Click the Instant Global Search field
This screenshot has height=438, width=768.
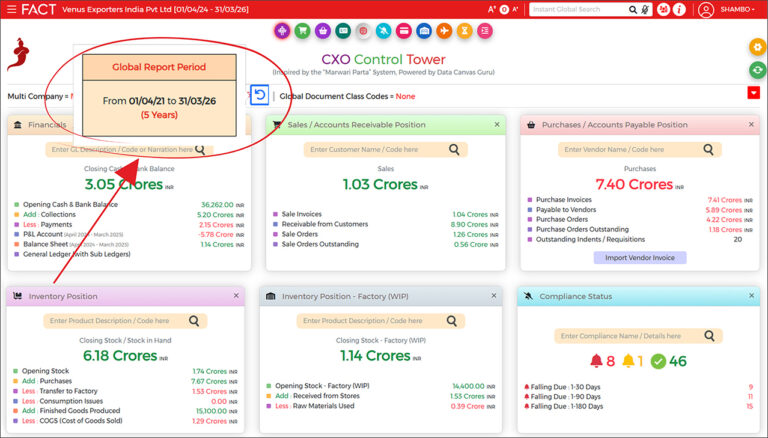[578, 9]
